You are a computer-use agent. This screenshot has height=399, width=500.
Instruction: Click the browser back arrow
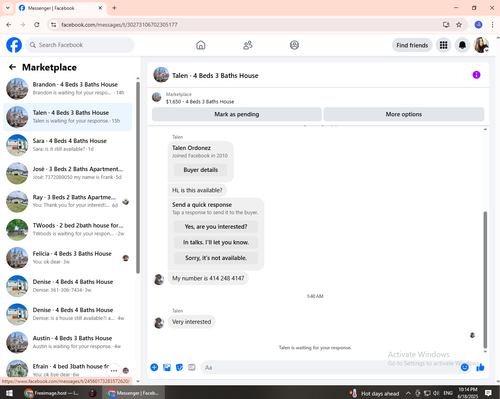click(9, 25)
